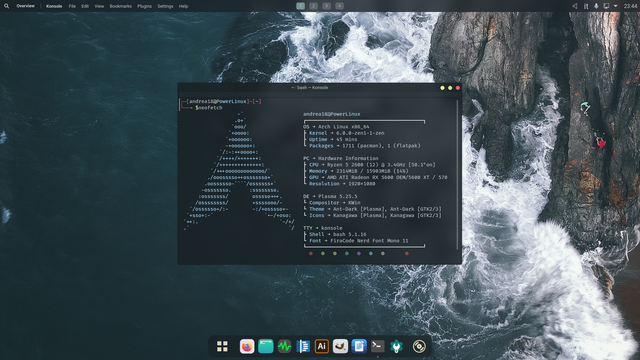Open the File menu

pyautogui.click(x=72, y=6)
